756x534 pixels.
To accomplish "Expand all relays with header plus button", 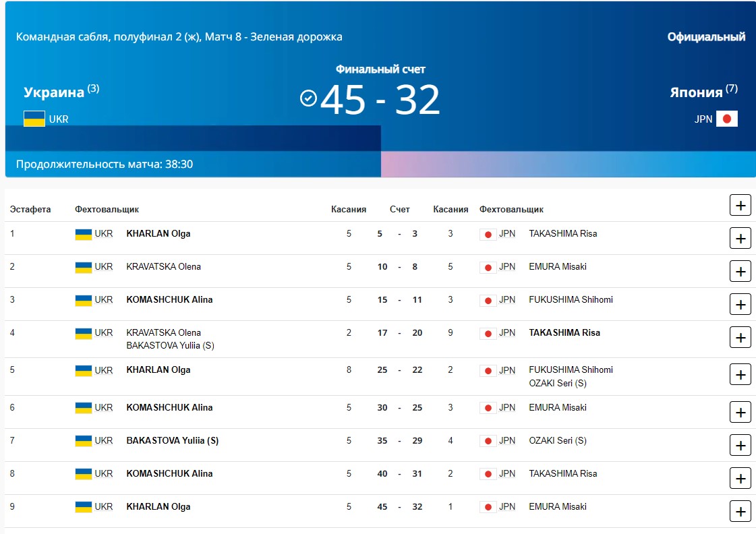I will [x=740, y=206].
